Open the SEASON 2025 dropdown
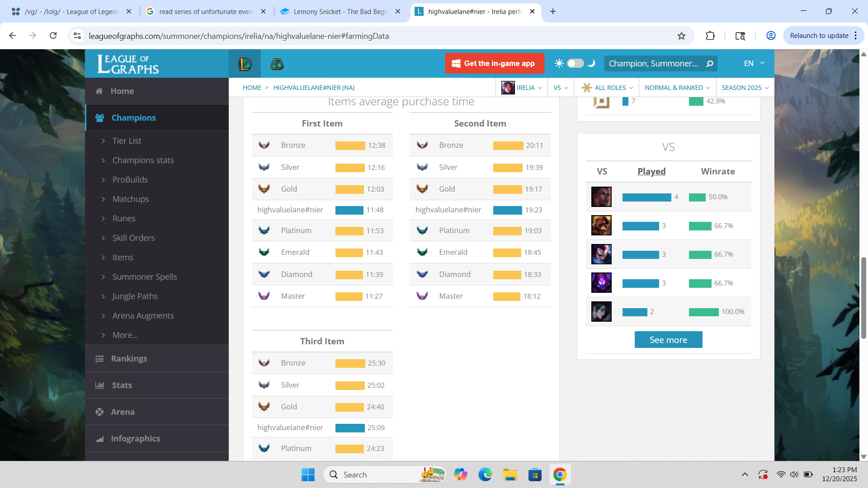 tap(745, 88)
